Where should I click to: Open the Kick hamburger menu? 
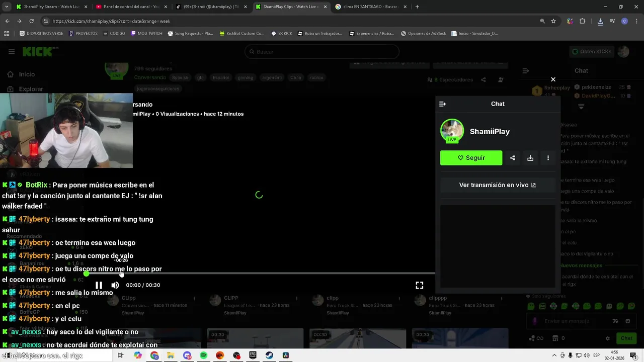coord(12,51)
